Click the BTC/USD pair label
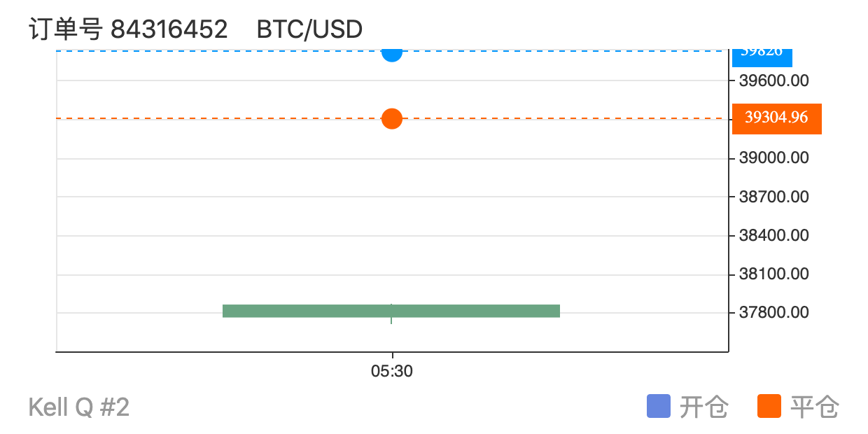The width and height of the screenshot is (868, 434). (x=309, y=29)
